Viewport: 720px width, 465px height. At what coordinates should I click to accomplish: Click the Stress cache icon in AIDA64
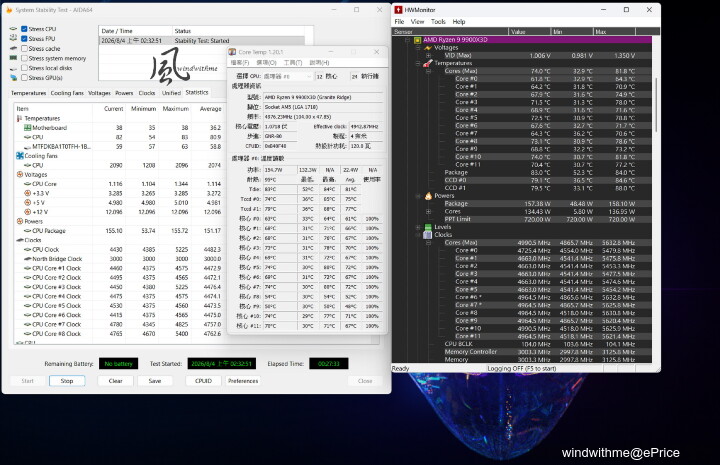[13, 48]
